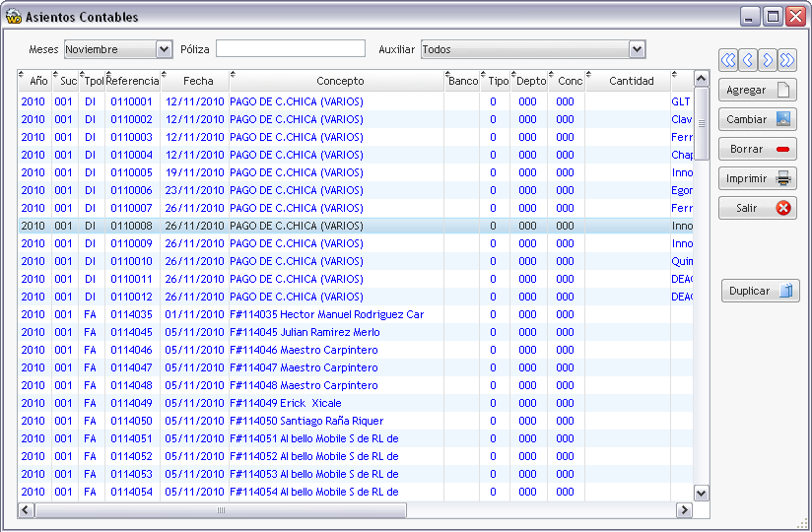Image resolution: width=812 pixels, height=532 pixels.
Task: Go to previous record arrow
Action: click(748, 60)
